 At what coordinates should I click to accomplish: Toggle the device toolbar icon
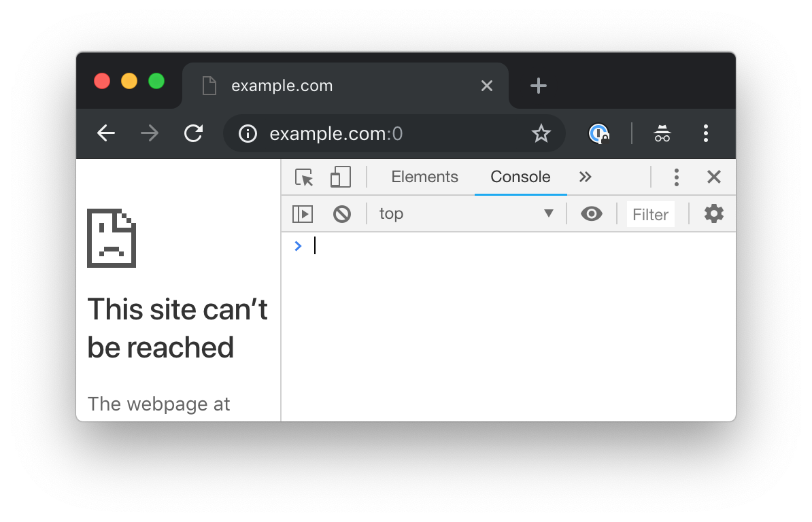[x=340, y=177]
